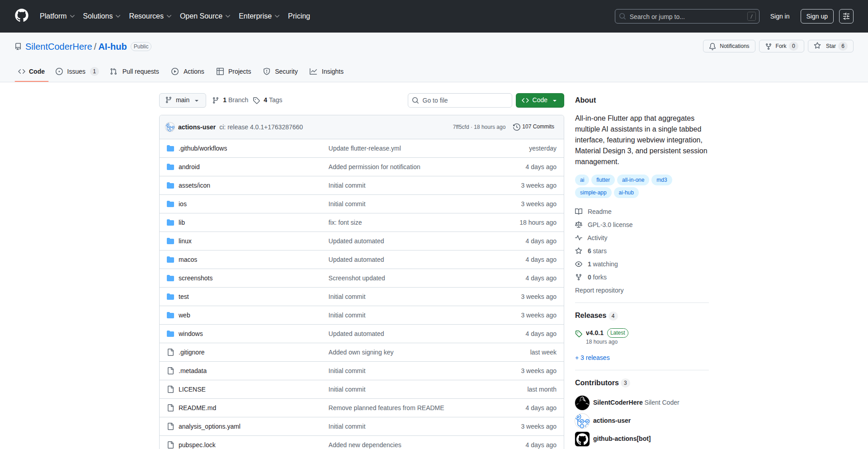Expand the Enterprise menu
Viewport: 868px width, 449px height.
(259, 16)
